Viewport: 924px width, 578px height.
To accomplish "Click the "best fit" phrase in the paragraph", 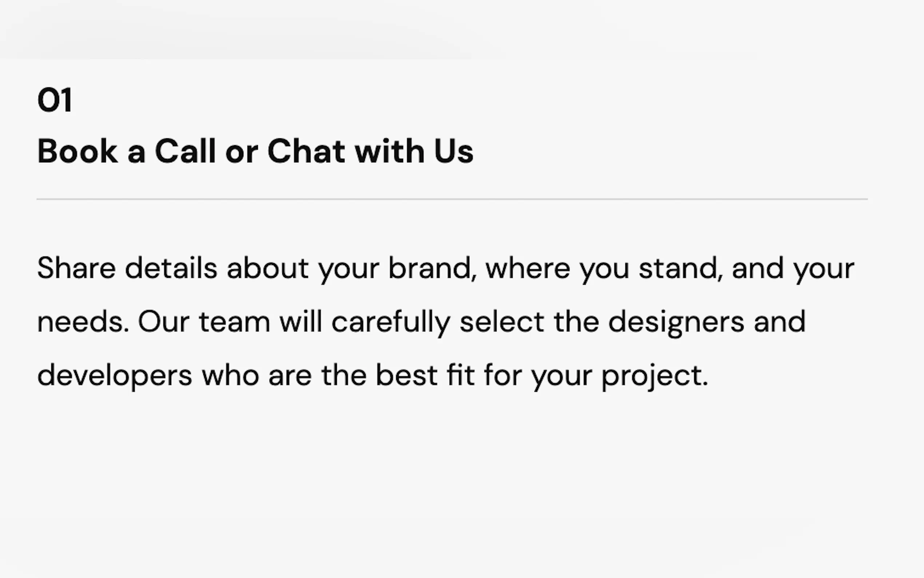I will (x=425, y=376).
